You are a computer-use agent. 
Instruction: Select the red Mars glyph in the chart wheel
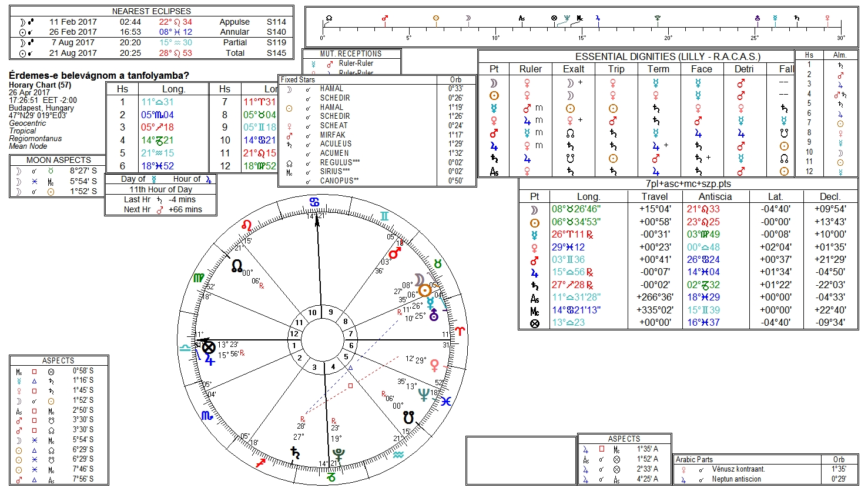coord(395,252)
